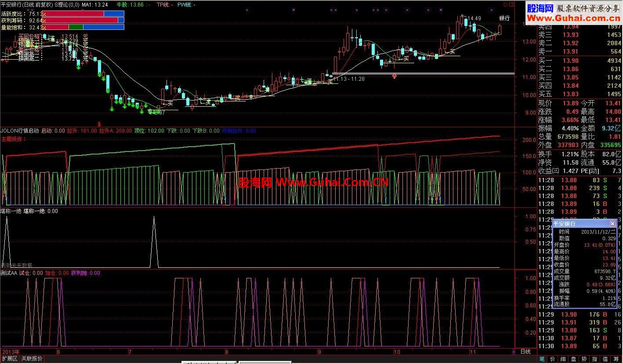This screenshot has height=364, width=623.
Task: Click the red $ marker below the candles
Action: tap(99, 124)
